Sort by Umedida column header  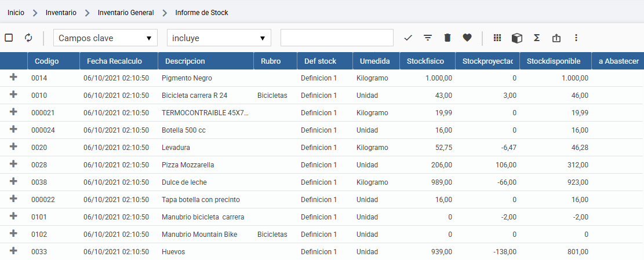click(376, 61)
